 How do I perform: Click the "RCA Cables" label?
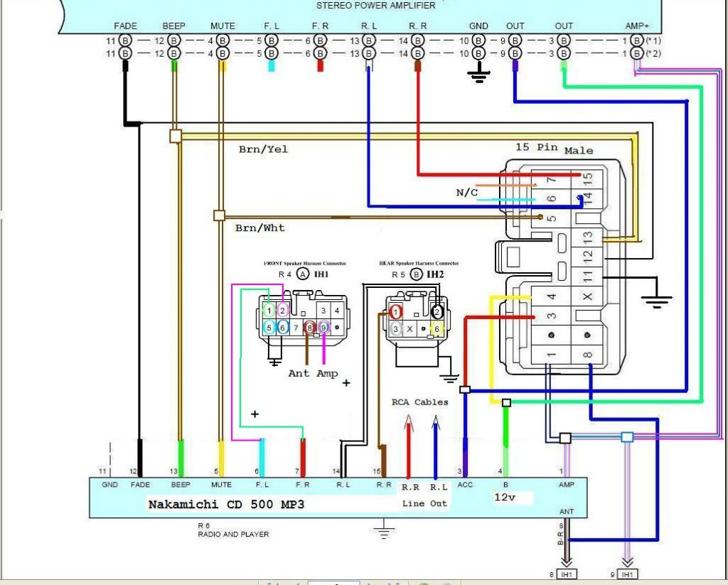pos(420,402)
